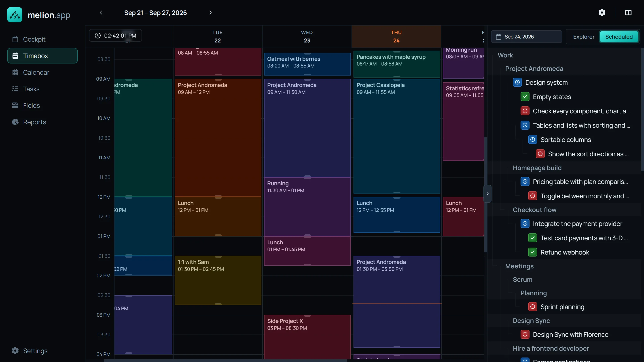The width and height of the screenshot is (644, 362).
Task: Collapse the Meetings group
Action: (x=519, y=266)
